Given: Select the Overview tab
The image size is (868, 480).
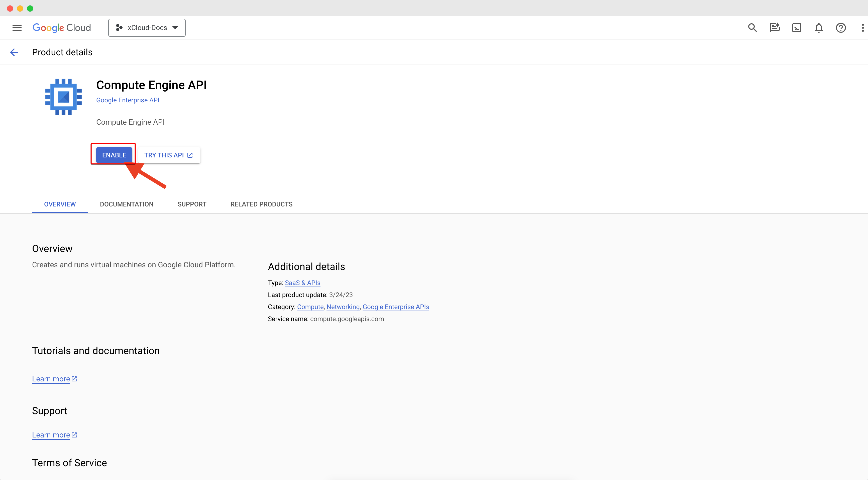Looking at the screenshot, I should pos(60,204).
